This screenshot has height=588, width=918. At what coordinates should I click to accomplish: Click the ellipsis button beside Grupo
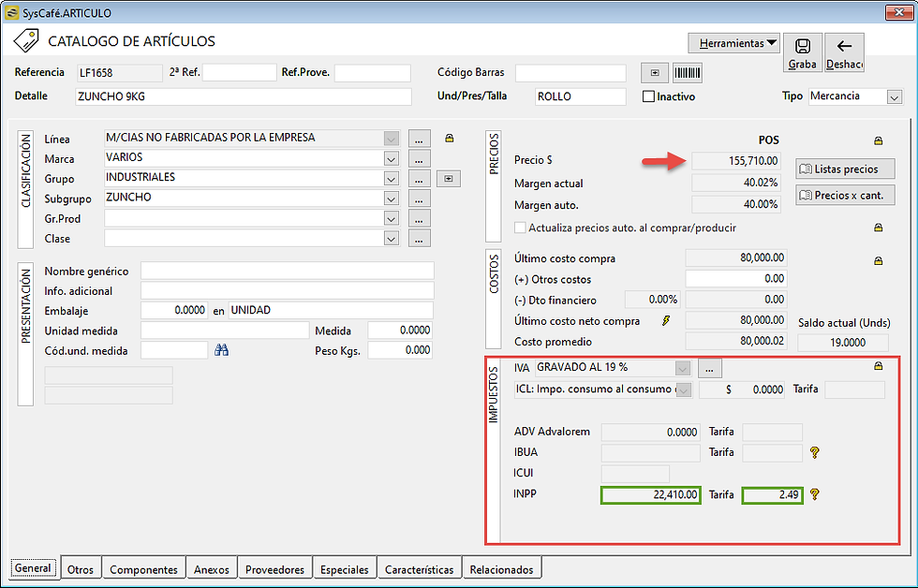pos(420,179)
